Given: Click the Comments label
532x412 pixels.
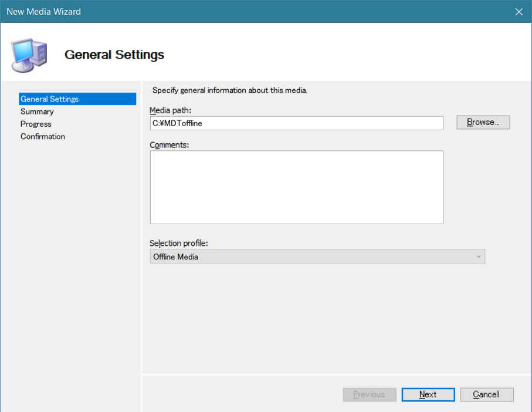Looking at the screenshot, I should [x=169, y=145].
